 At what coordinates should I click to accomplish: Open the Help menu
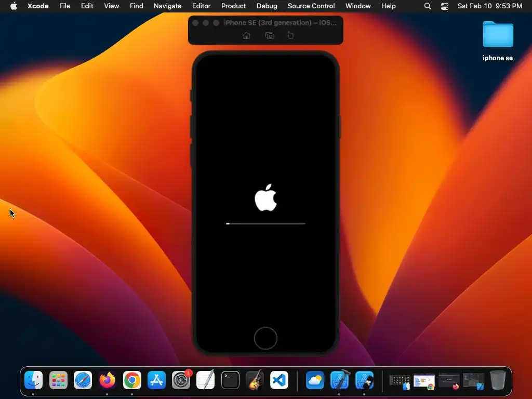(389, 6)
